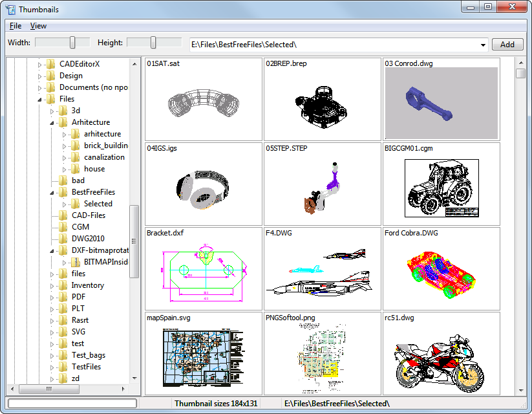This screenshot has height=414, width=532.
Task: Open the File menu
Action: point(16,26)
